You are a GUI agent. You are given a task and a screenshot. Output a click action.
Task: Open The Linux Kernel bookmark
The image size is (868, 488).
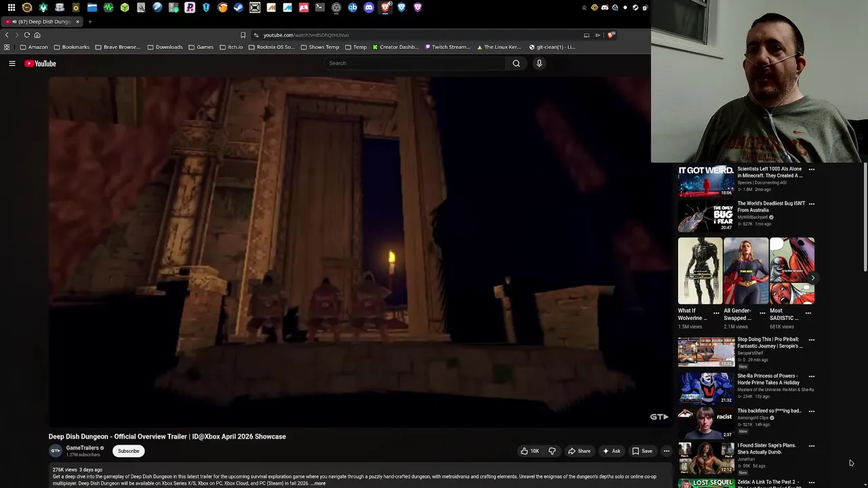click(x=499, y=47)
